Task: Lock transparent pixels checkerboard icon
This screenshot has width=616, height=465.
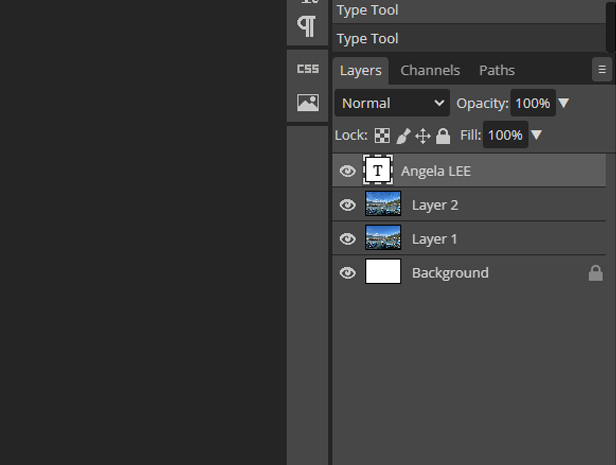Action: [383, 135]
